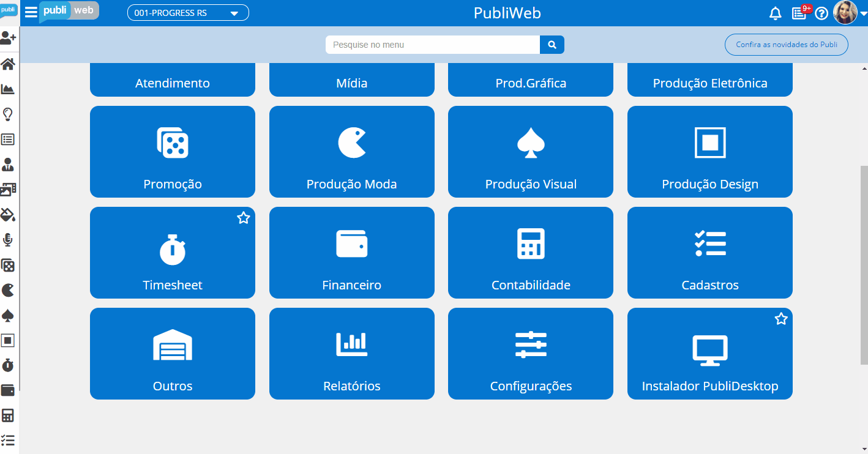Open the help question mark icon

click(x=821, y=13)
